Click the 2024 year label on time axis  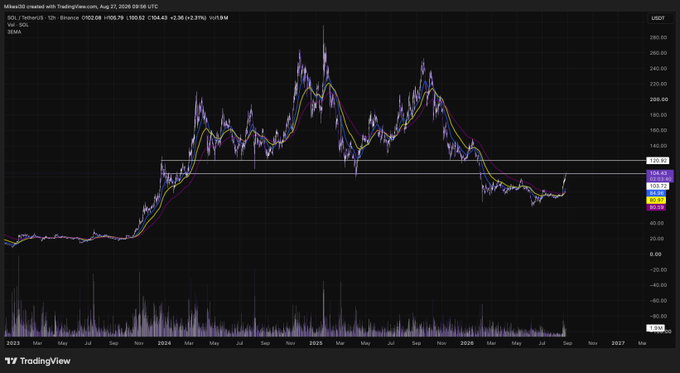[x=164, y=343]
